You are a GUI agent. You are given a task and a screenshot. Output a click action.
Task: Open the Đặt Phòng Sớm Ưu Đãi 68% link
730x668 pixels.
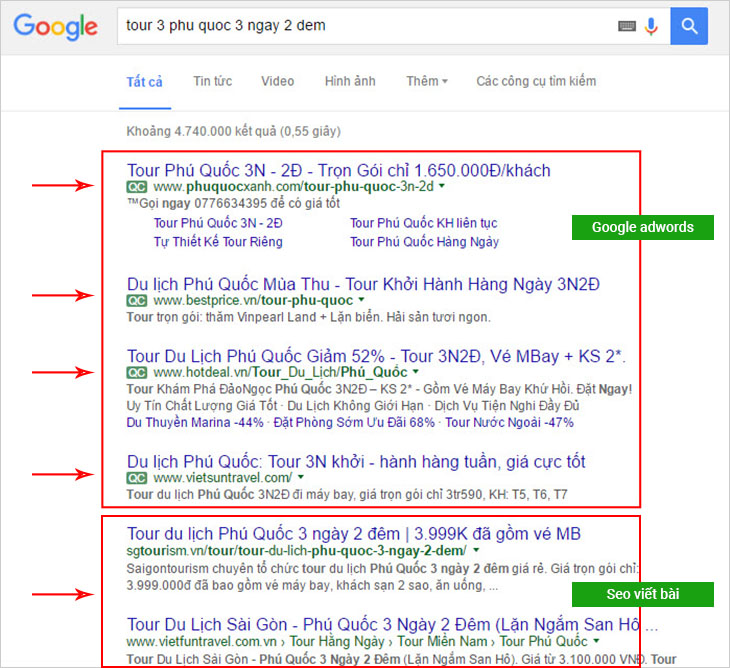pyautogui.click(x=354, y=423)
